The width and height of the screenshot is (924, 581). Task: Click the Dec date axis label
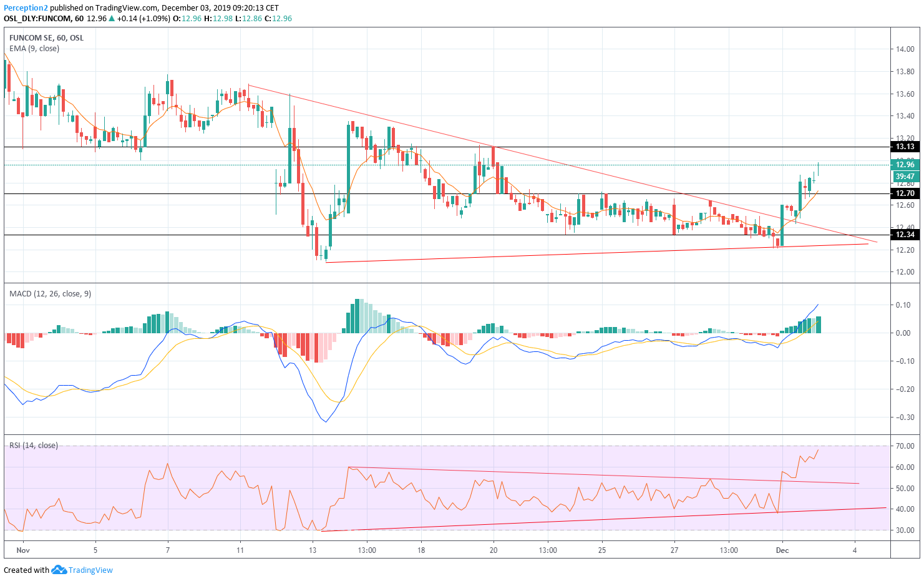[x=782, y=550]
